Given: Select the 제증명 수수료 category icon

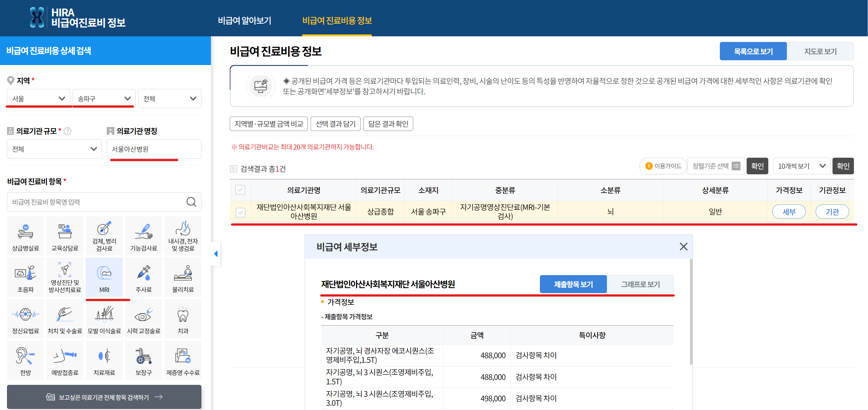Looking at the screenshot, I should pos(183,360).
